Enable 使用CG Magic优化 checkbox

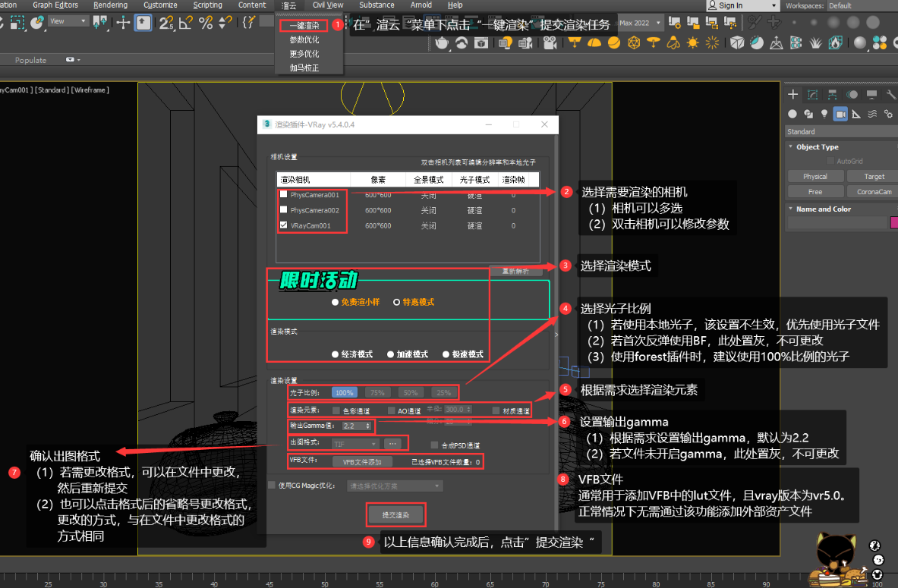272,485
